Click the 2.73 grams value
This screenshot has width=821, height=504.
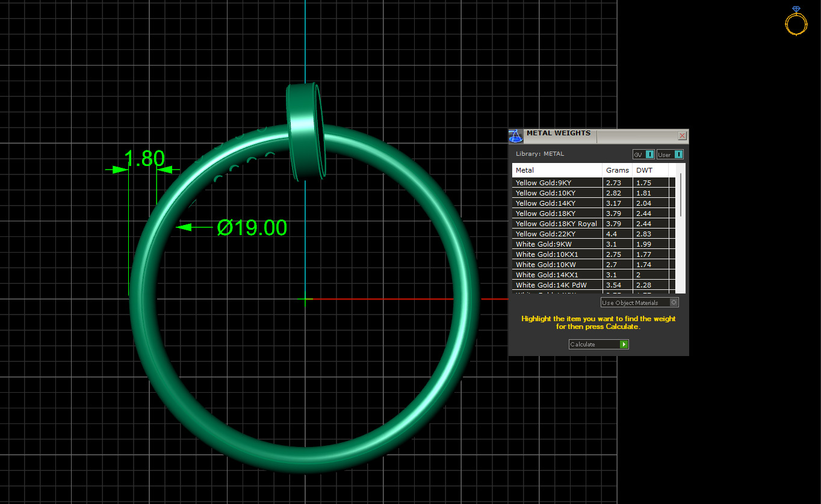tap(613, 183)
